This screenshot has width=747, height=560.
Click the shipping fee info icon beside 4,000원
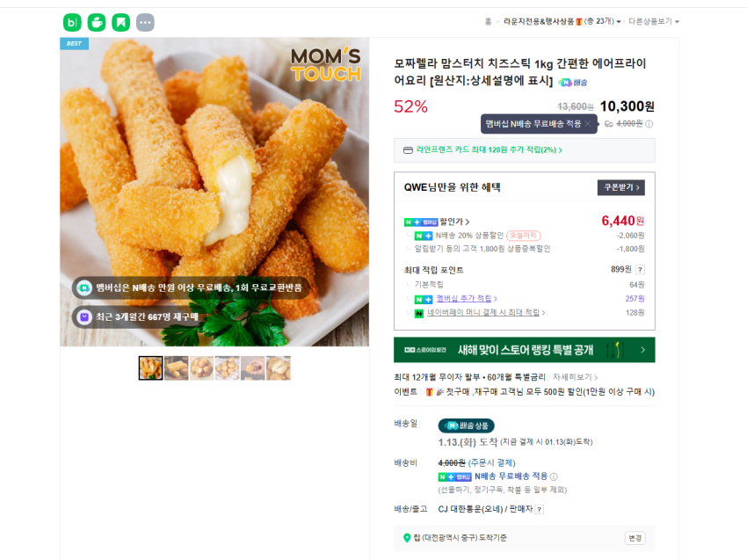tap(649, 124)
